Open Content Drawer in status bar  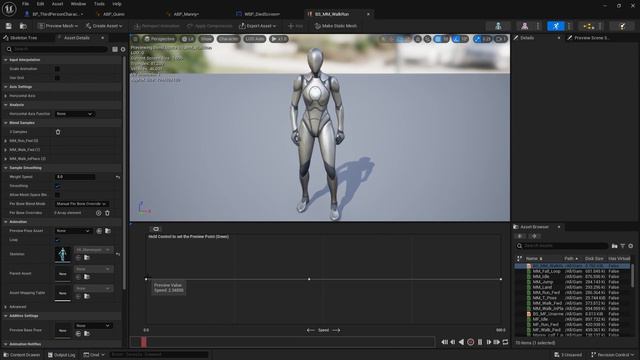point(22,355)
